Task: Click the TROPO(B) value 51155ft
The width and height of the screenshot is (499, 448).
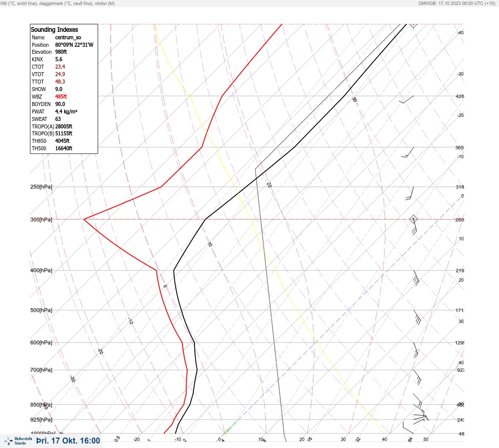Action: click(64, 133)
